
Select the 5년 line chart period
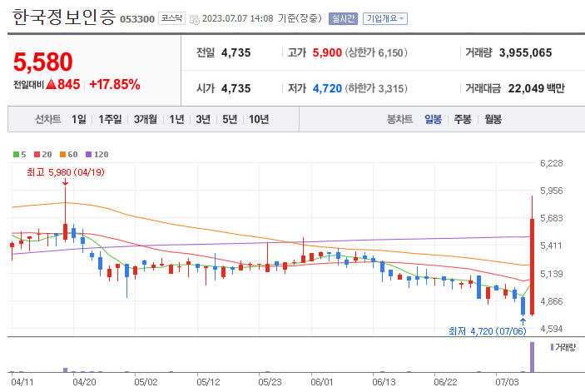coord(230,119)
